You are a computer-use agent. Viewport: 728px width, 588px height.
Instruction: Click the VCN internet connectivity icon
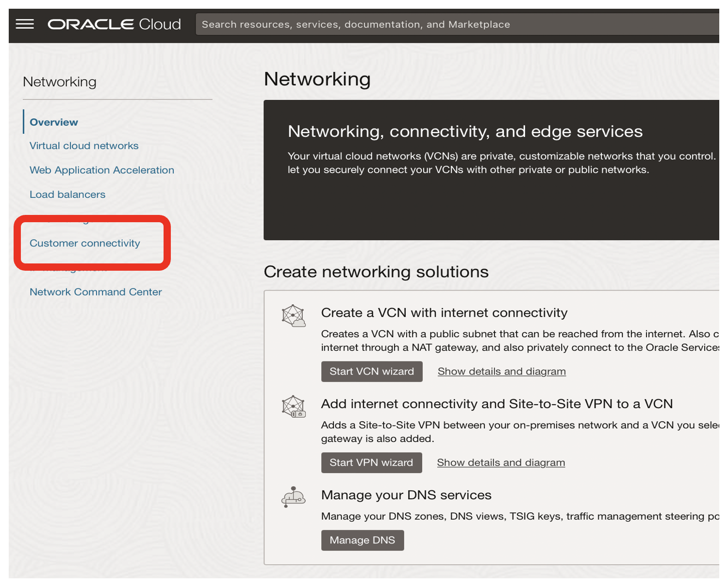[x=294, y=316]
